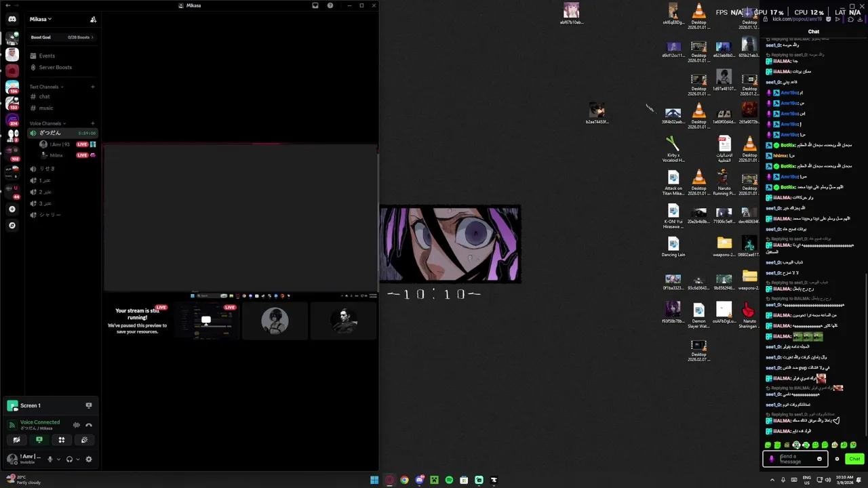Toggle deafen headphones in user panel
868x488 pixels.
click(69, 459)
